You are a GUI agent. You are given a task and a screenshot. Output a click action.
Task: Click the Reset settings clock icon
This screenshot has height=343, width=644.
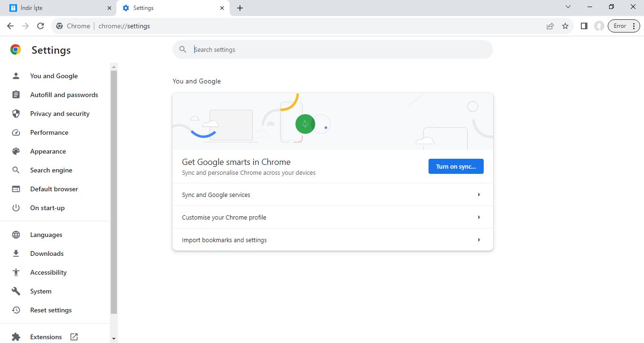(16, 310)
